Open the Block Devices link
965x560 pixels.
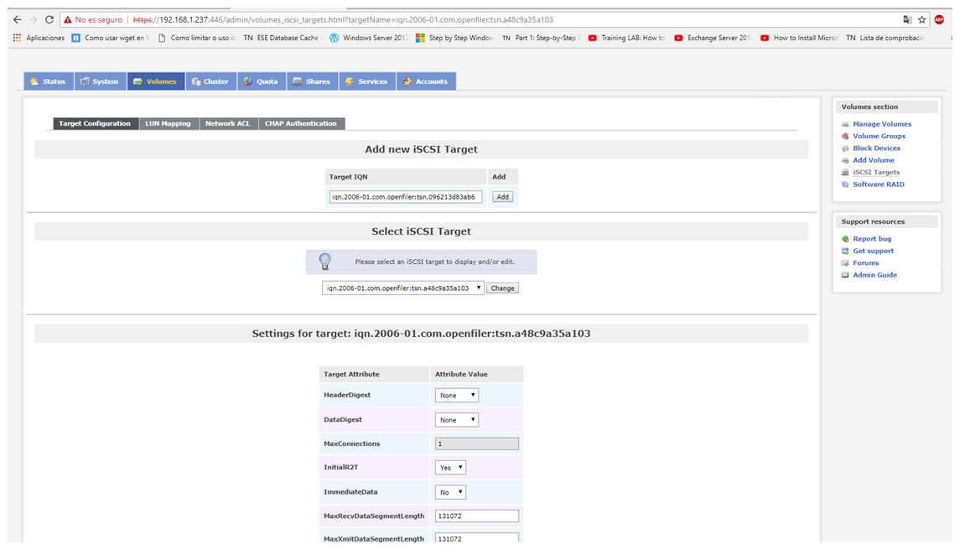coord(876,148)
